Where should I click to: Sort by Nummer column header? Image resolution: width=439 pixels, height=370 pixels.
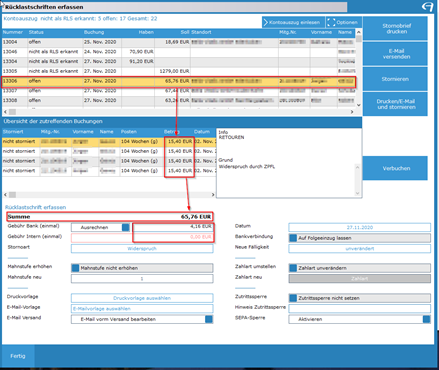(x=13, y=32)
